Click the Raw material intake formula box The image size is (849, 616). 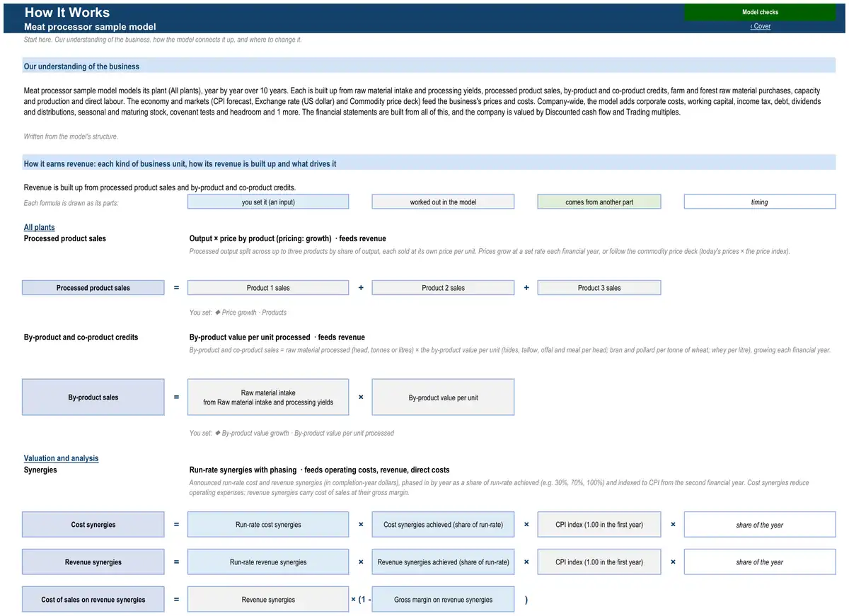pos(268,397)
